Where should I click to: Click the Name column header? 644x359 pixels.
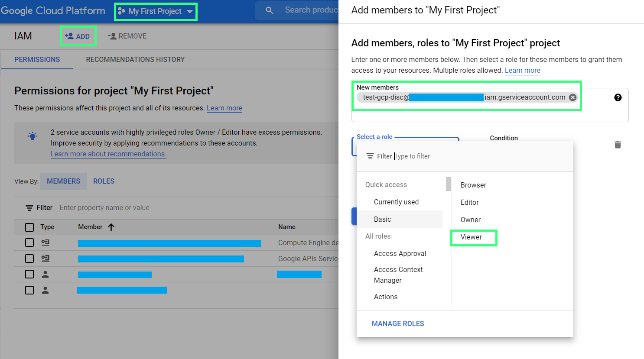click(287, 227)
